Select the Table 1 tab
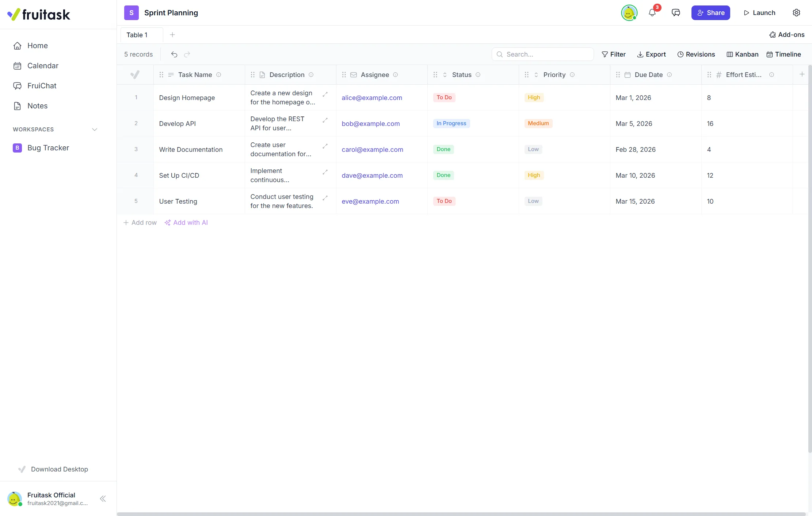 [142, 35]
